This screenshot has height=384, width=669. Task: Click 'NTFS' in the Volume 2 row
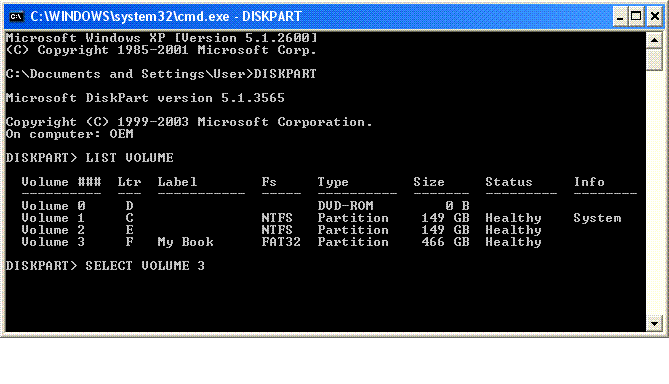tap(277, 230)
